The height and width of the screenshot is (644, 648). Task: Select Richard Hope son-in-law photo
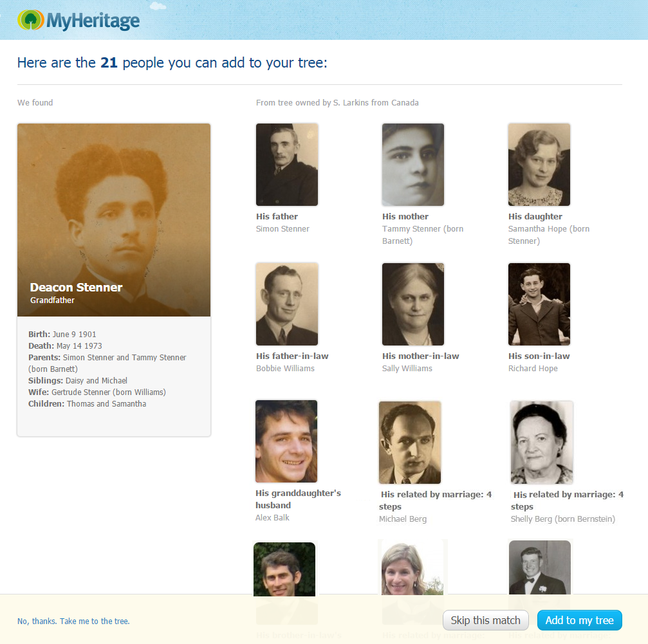tap(539, 304)
